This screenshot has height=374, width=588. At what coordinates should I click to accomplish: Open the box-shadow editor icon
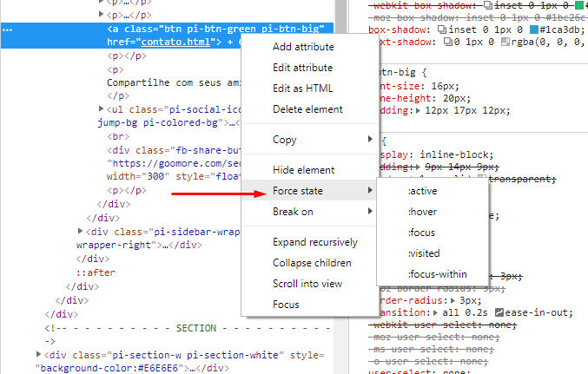pos(442,30)
